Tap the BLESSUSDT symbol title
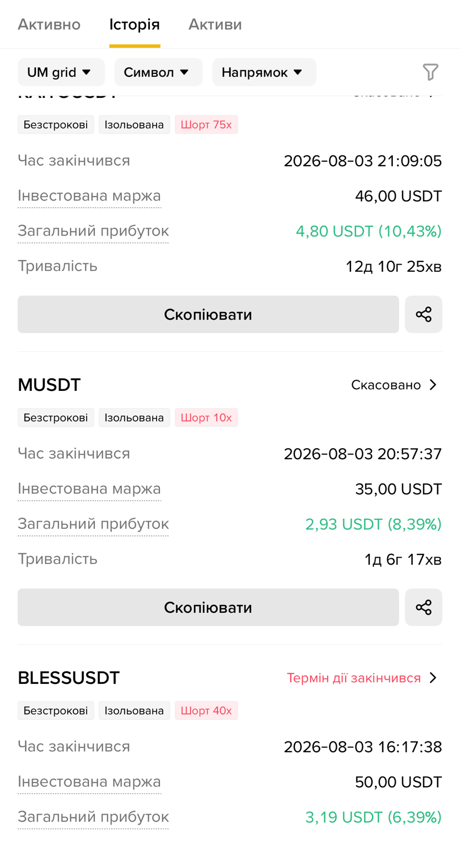Screen dimensions: 460x868 point(69,678)
